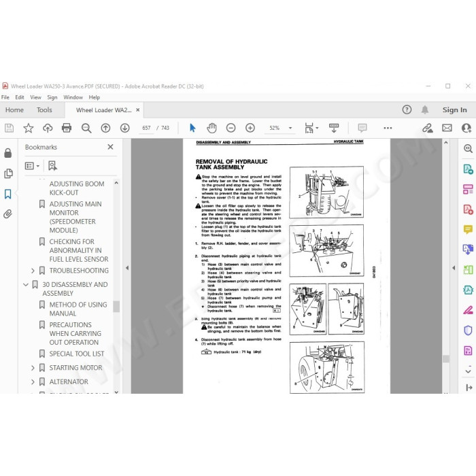Open the Help menu

(94, 97)
